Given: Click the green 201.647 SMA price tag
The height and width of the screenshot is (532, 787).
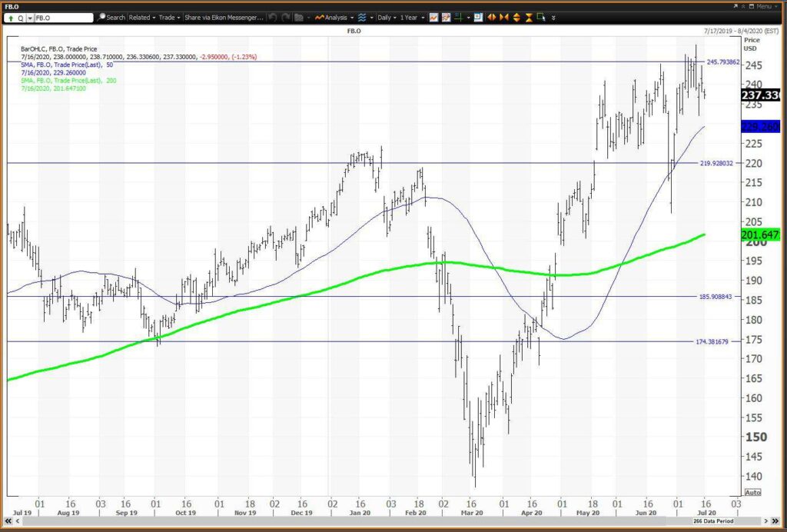Looking at the screenshot, I should (x=760, y=235).
